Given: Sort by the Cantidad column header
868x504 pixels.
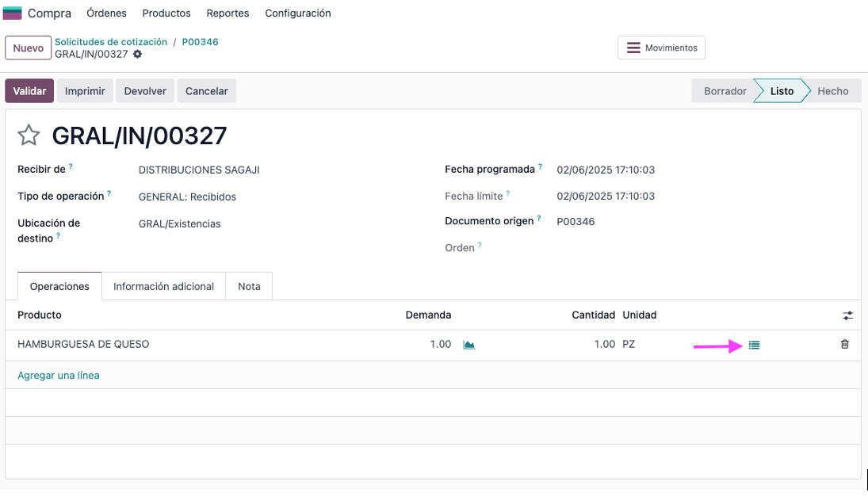Looking at the screenshot, I should [x=593, y=315].
